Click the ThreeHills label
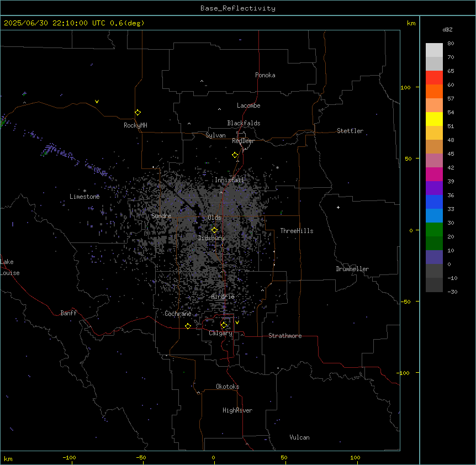The height and width of the screenshot is (465, 476). coord(297,231)
